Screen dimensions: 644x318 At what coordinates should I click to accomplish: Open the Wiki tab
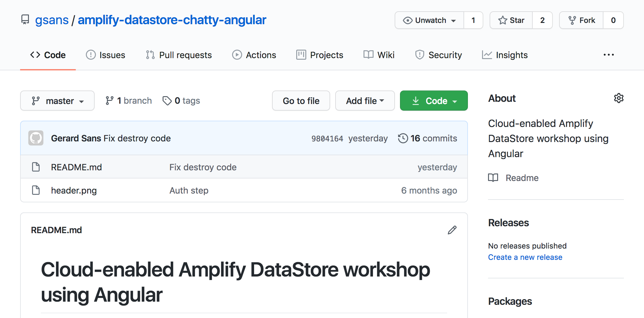[379, 55]
